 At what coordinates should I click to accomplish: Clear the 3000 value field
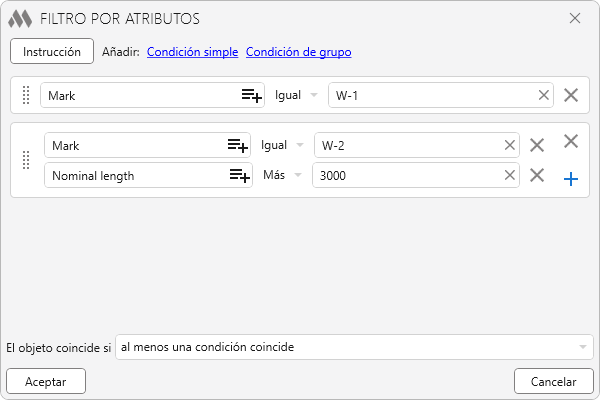510,175
